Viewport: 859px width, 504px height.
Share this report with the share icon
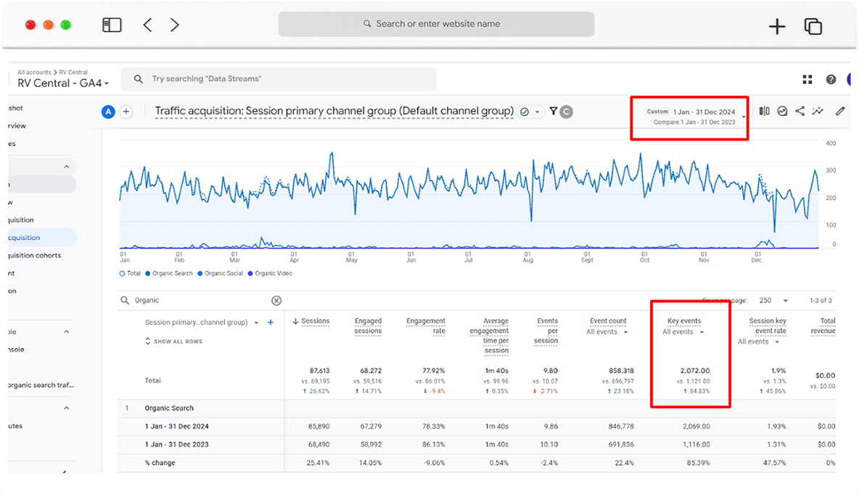point(800,111)
